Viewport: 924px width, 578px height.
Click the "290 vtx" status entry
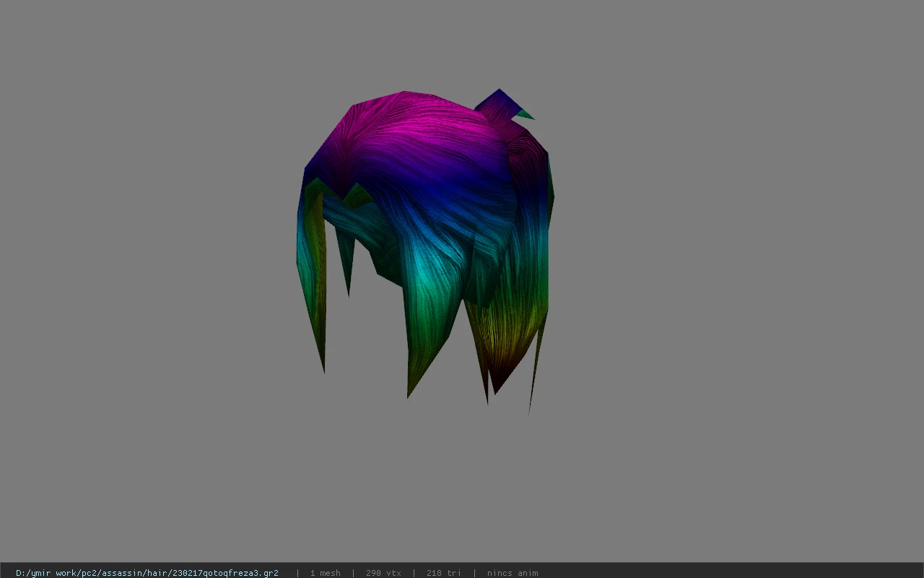[383, 573]
